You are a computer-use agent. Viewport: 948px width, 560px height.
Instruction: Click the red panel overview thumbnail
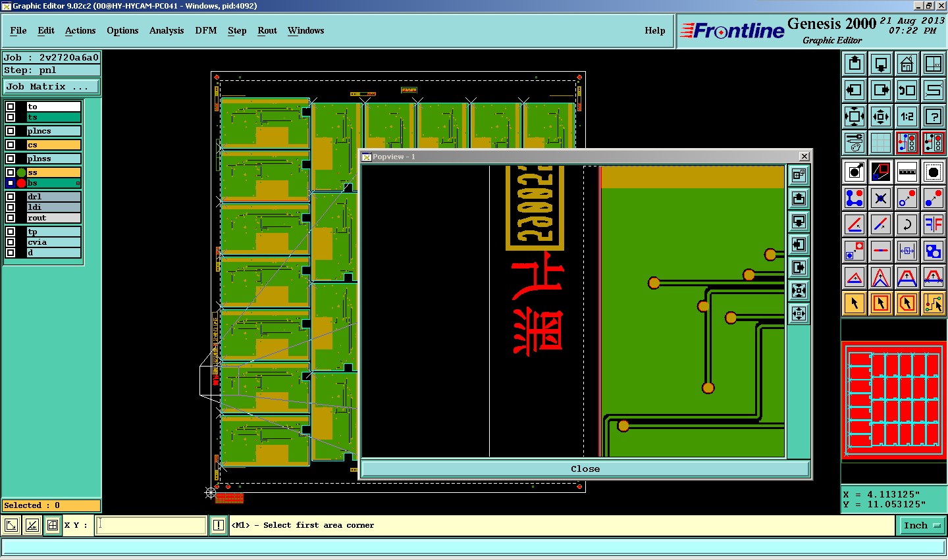[x=894, y=401]
